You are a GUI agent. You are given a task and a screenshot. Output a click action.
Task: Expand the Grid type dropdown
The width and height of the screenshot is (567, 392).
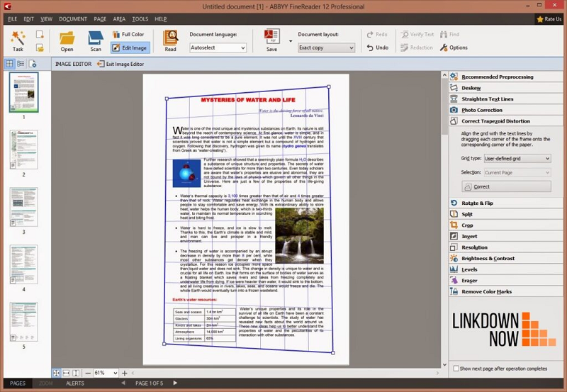(x=517, y=159)
